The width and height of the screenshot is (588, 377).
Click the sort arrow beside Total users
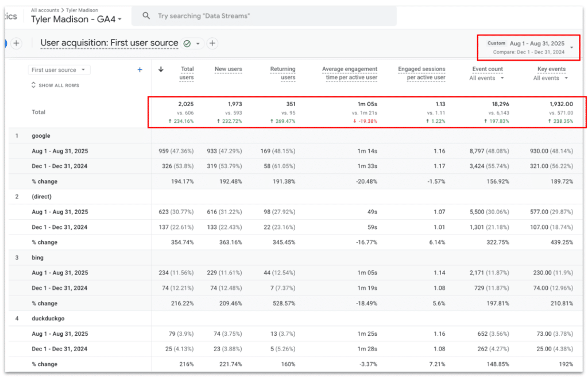(x=161, y=69)
